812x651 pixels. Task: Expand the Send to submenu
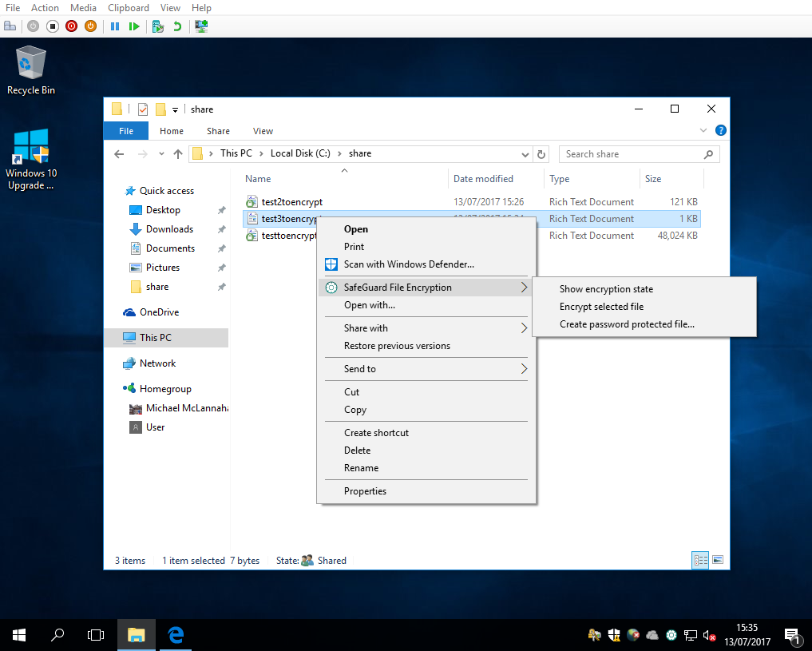click(x=426, y=369)
